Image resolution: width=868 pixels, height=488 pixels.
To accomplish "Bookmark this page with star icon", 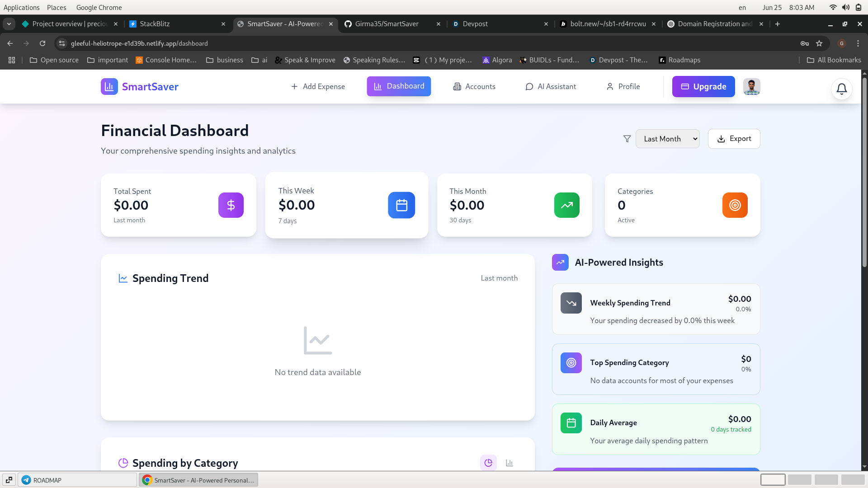I will [819, 43].
